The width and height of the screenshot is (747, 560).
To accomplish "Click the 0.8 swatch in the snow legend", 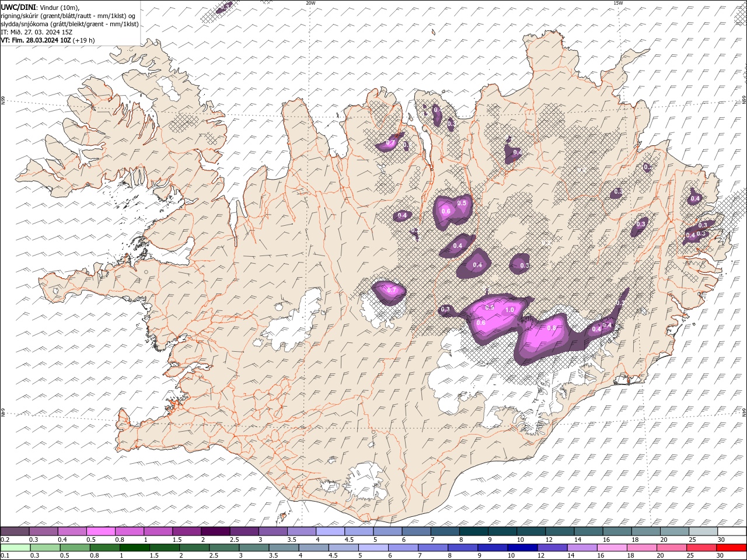I will click(129, 531).
